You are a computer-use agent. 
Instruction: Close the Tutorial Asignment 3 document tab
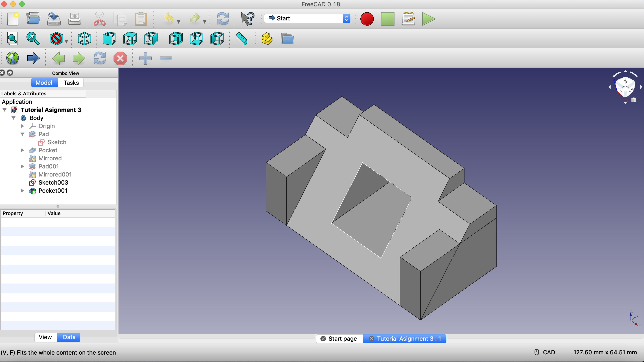(372, 339)
